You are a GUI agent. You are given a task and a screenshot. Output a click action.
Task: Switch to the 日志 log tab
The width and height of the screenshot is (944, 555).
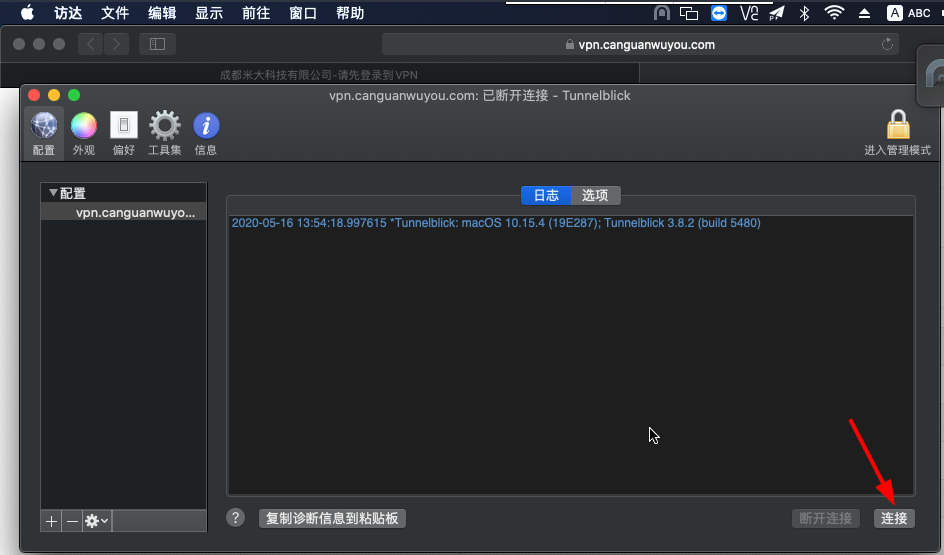[546, 195]
